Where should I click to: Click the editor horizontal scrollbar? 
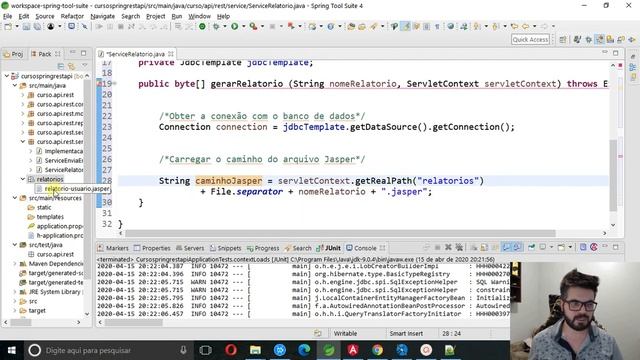click(340, 233)
